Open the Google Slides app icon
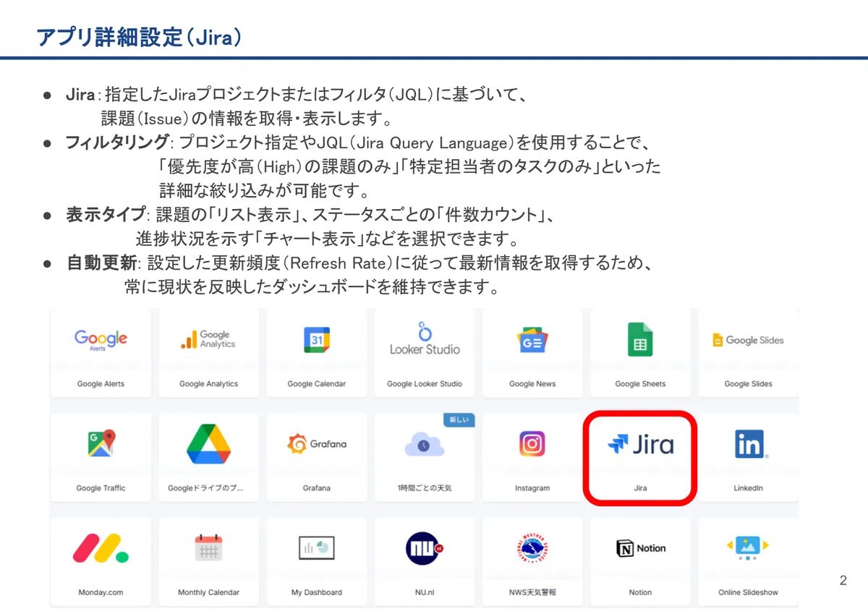The width and height of the screenshot is (868, 614). [748, 340]
